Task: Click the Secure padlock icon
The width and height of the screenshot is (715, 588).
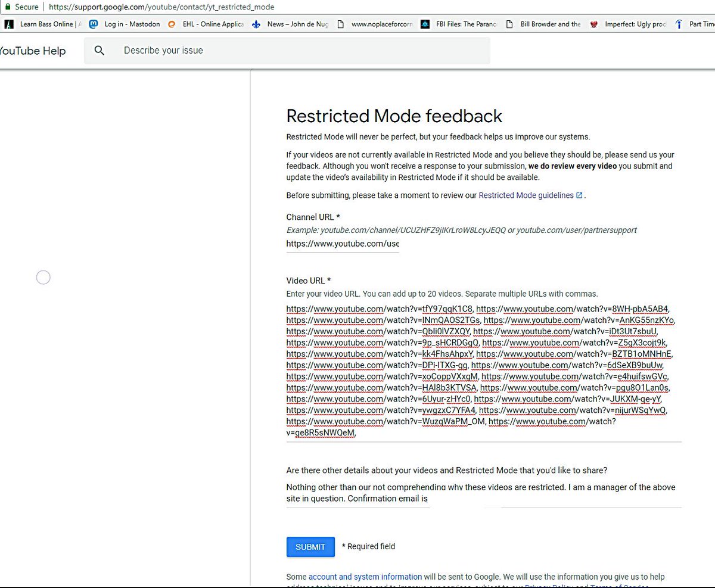Action: (x=7, y=7)
